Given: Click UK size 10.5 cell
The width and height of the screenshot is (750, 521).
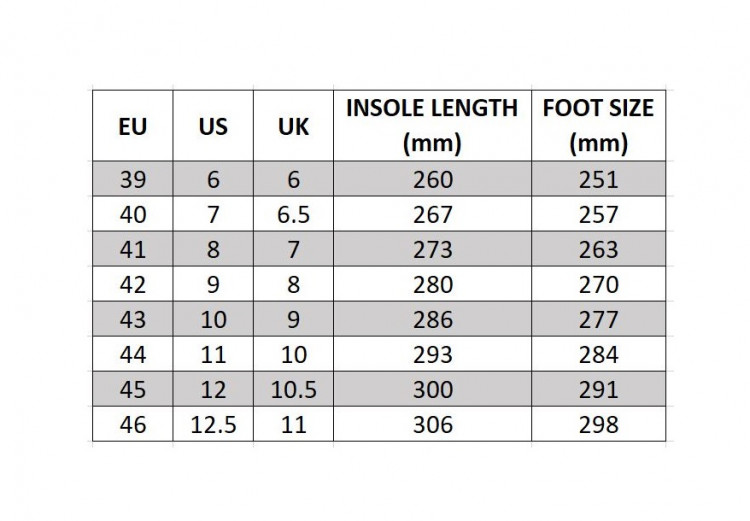Looking at the screenshot, I should click(x=293, y=389).
